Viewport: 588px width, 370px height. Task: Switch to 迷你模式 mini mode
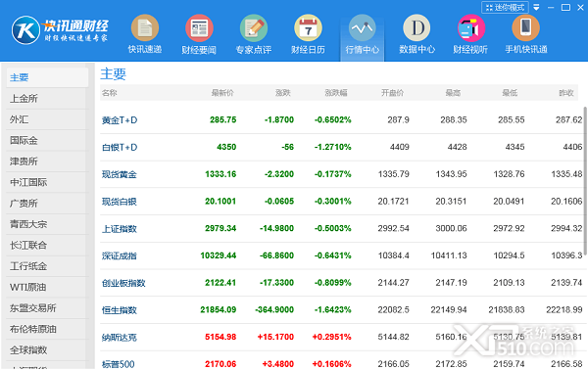click(505, 7)
